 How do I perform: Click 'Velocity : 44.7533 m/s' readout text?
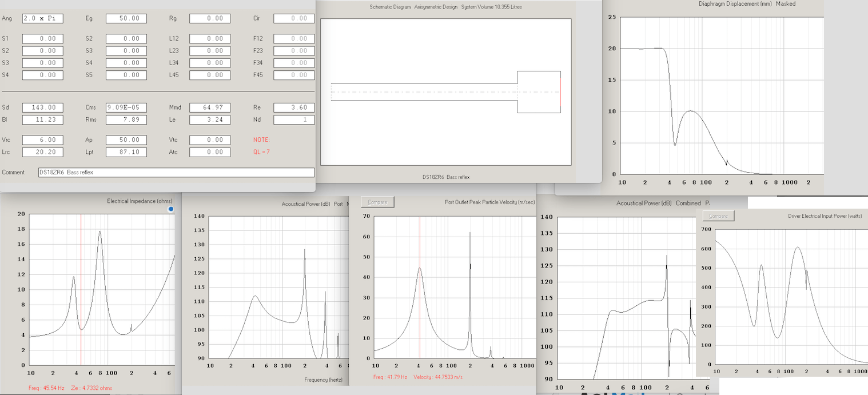pos(437,377)
